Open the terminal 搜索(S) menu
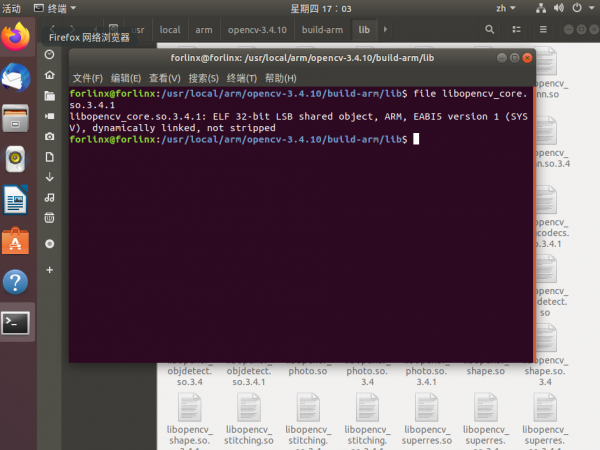Image resolution: width=600 pixels, height=450 pixels. pos(203,78)
